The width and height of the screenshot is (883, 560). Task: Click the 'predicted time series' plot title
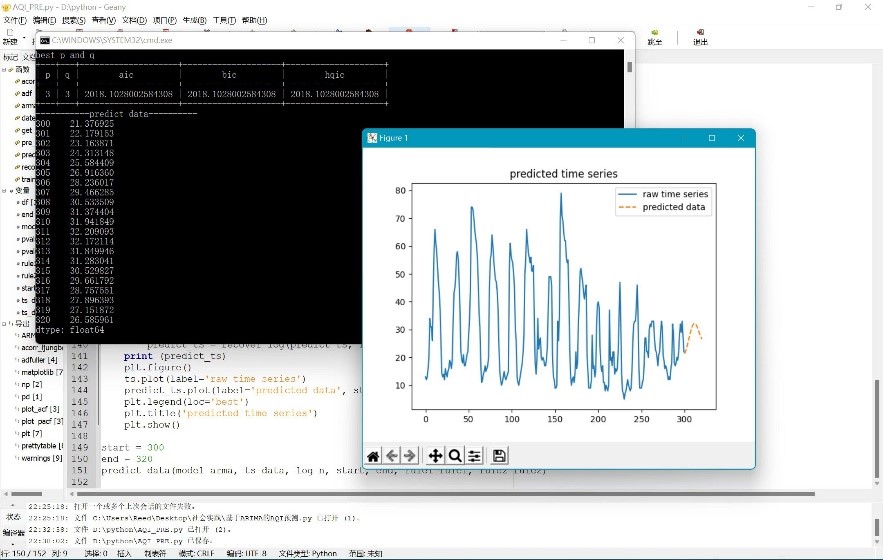click(x=564, y=174)
